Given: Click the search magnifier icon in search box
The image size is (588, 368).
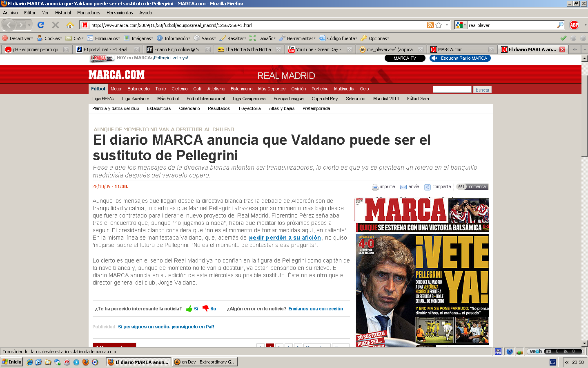Looking at the screenshot, I should (560, 25).
